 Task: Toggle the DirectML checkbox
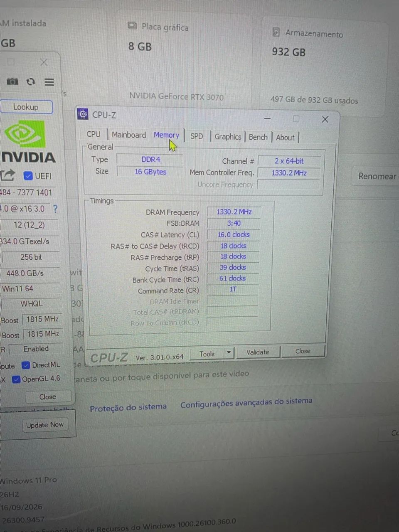26,365
